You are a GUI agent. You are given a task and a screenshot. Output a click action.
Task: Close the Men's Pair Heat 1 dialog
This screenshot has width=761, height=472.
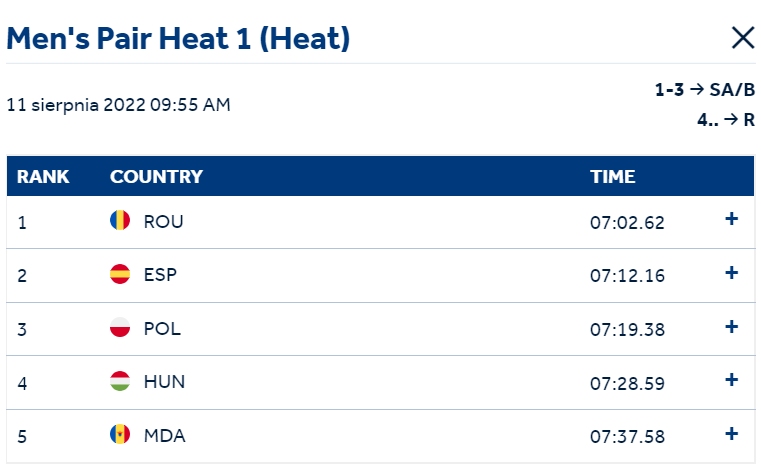(x=743, y=38)
